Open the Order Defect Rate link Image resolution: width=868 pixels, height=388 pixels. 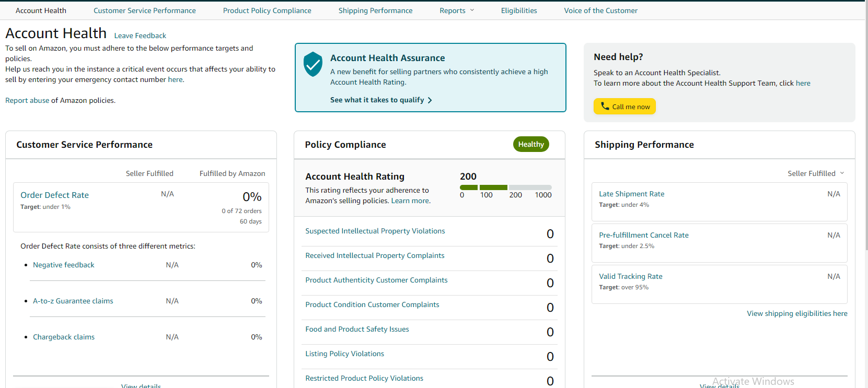pyautogui.click(x=54, y=195)
